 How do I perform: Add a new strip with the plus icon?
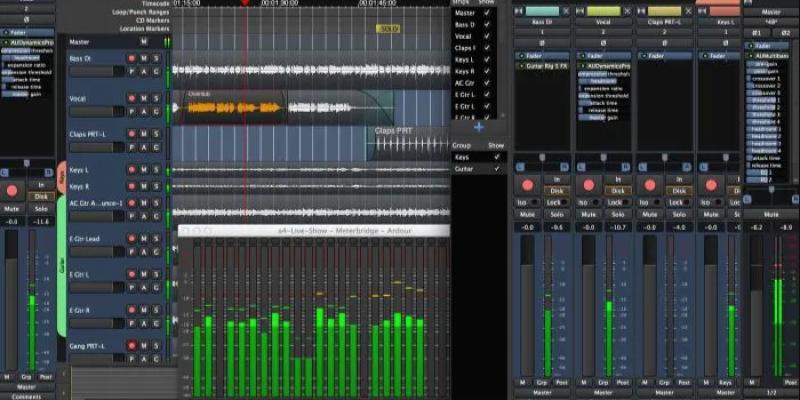[x=478, y=127]
